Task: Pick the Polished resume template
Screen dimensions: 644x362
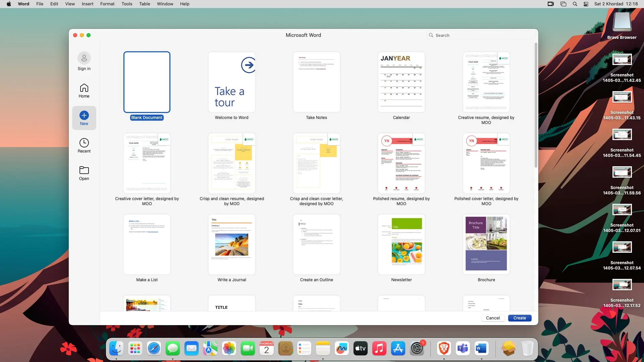Action: (401, 163)
